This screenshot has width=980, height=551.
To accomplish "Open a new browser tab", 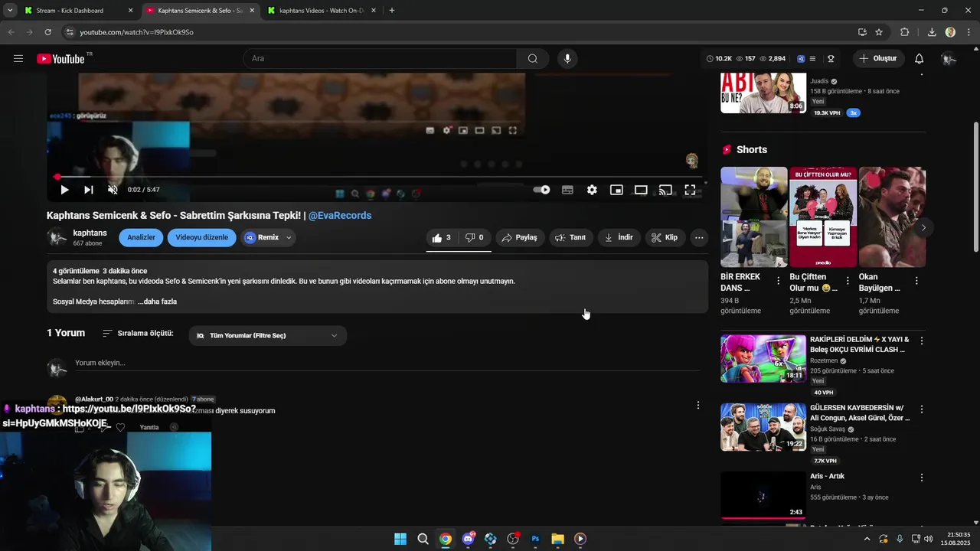I will pyautogui.click(x=392, y=11).
